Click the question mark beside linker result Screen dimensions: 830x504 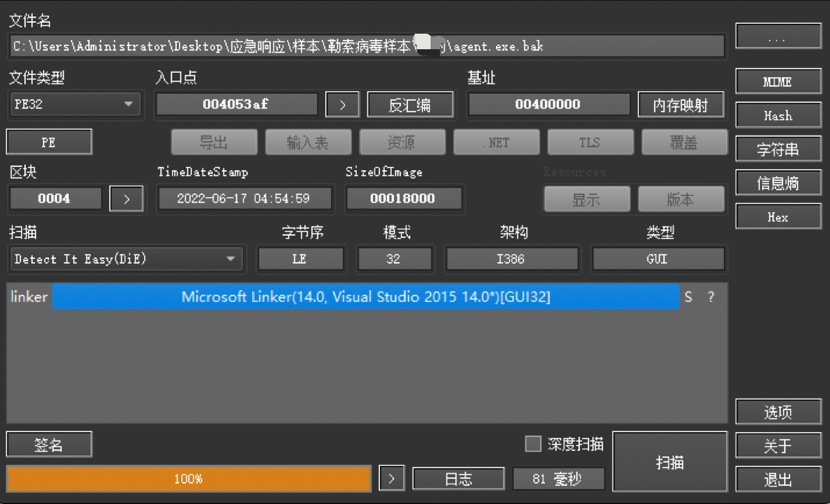(x=711, y=297)
